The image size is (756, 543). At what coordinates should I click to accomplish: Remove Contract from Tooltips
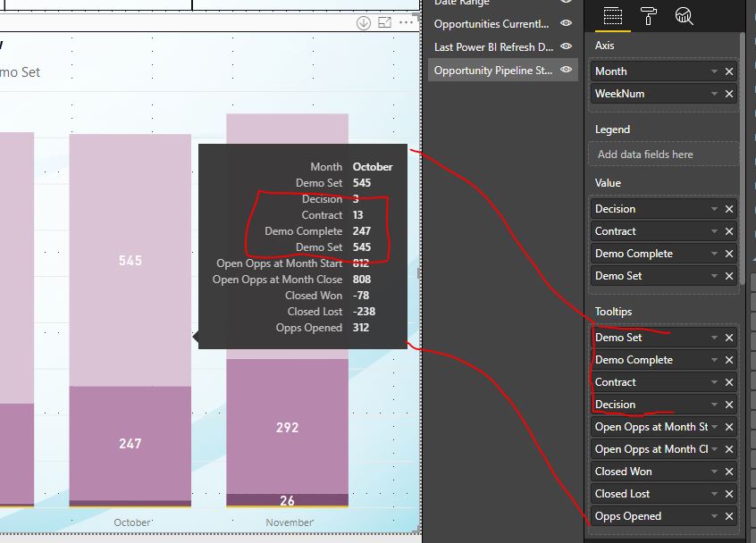pyautogui.click(x=729, y=382)
